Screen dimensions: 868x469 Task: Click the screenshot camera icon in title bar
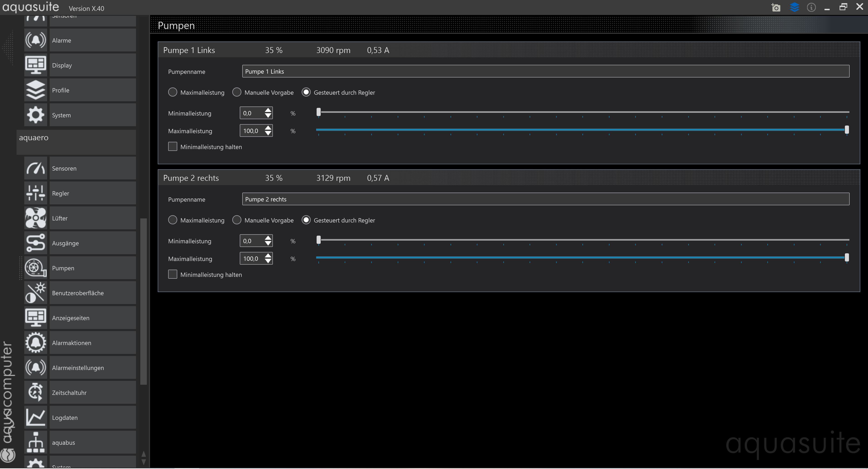[776, 7]
